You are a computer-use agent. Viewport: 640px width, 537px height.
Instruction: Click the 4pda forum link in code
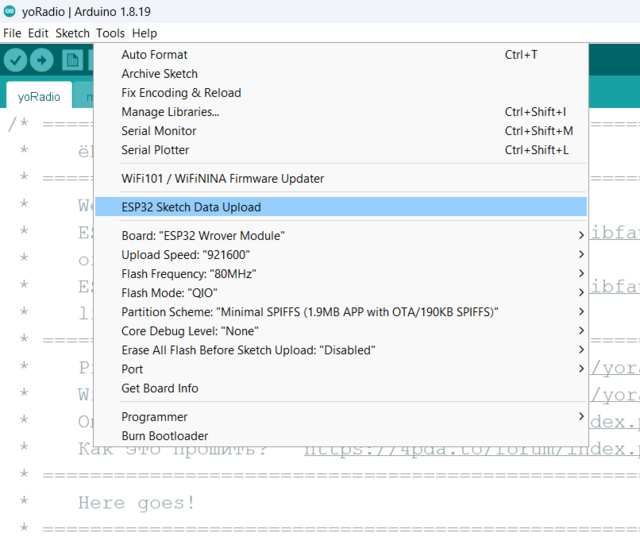472,450
